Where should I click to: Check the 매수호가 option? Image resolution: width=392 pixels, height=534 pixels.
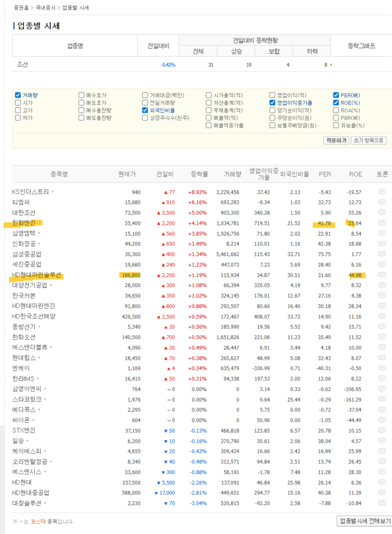81,95
